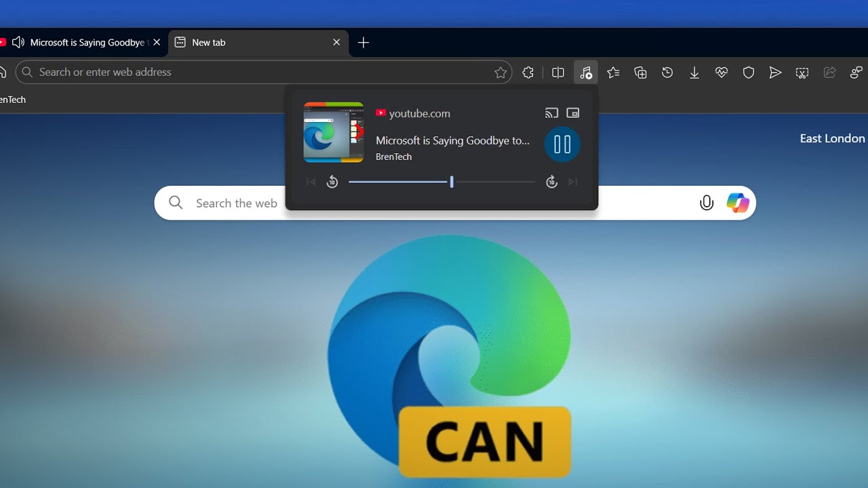The image size is (868, 488).
Task: Open the Extensions puzzle icon
Action: tap(528, 73)
